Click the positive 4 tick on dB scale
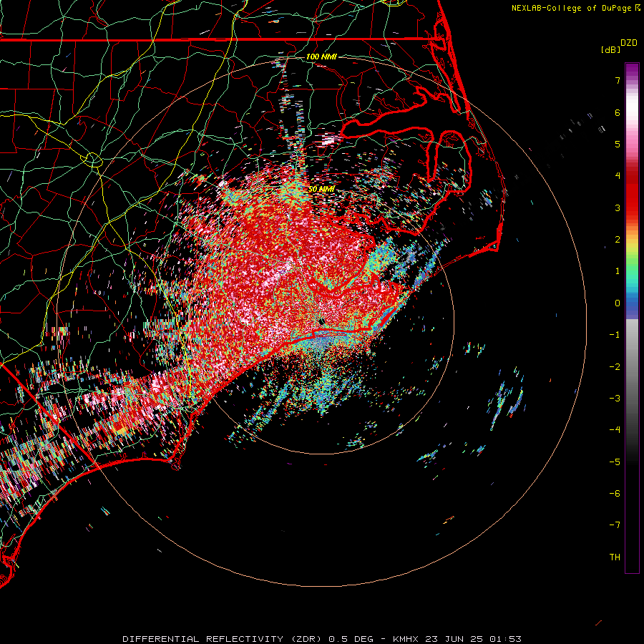This screenshot has height=644, width=644. [618, 176]
